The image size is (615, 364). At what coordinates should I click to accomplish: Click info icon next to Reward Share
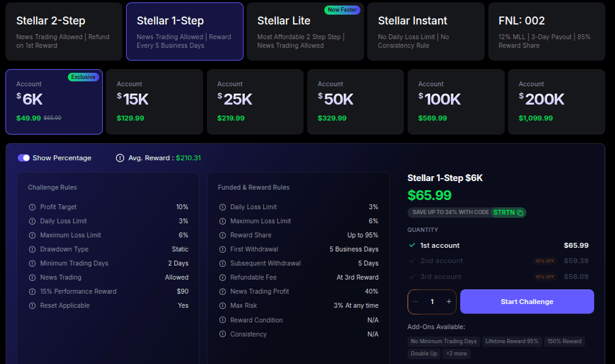point(222,236)
